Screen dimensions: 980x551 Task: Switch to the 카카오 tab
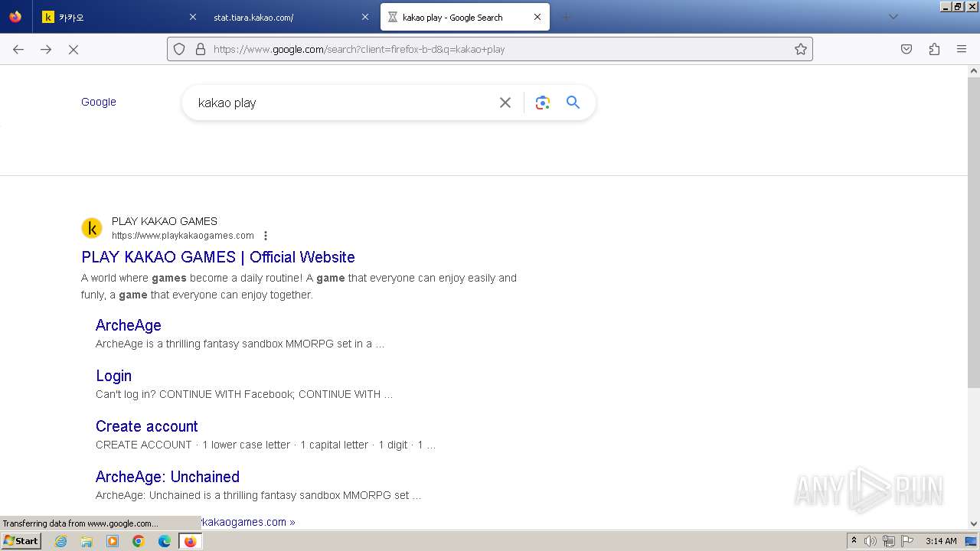pyautogui.click(x=120, y=17)
